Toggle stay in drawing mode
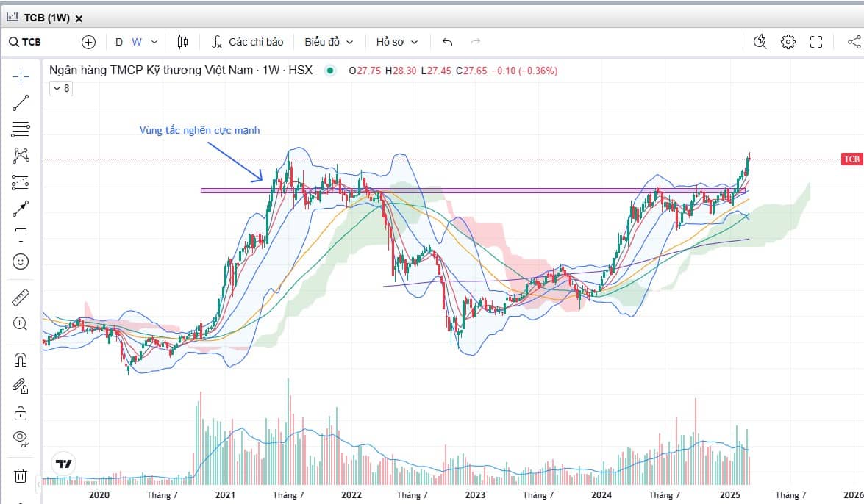Screen dimensions: 864x504 [21, 386]
